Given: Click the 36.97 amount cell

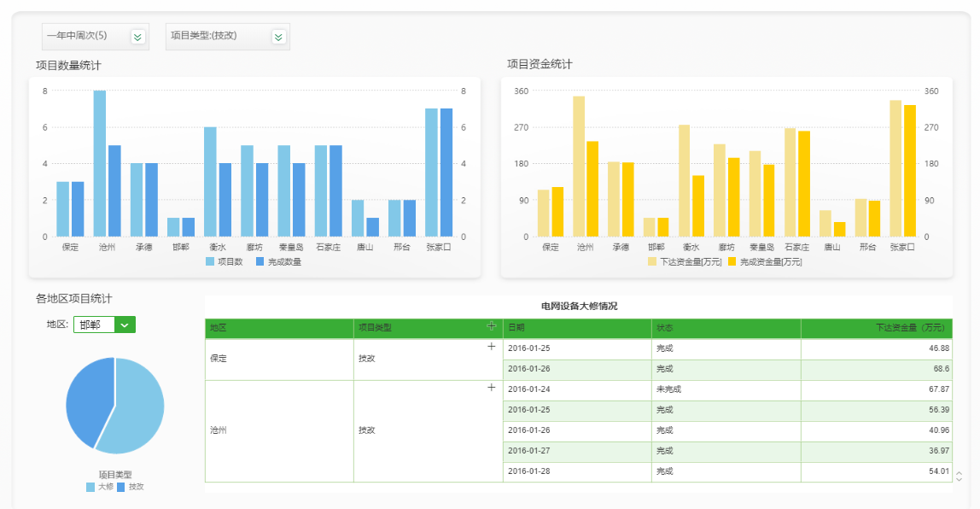Looking at the screenshot, I should [x=877, y=451].
